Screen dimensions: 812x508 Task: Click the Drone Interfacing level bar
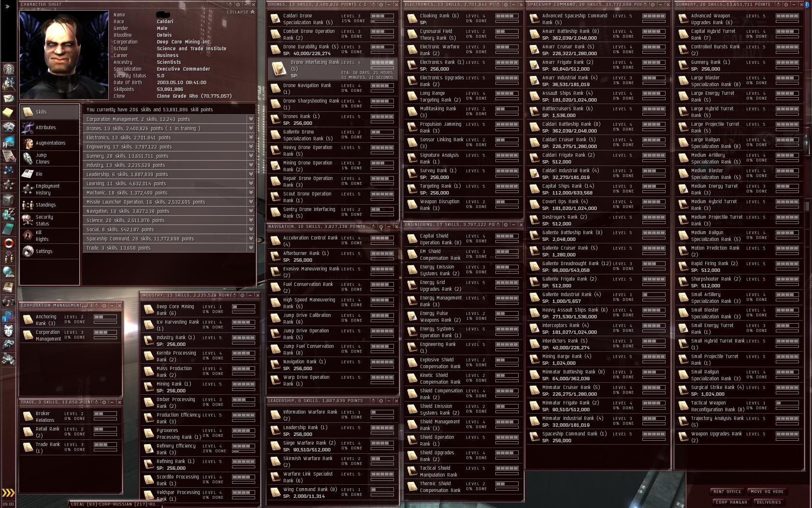382,62
